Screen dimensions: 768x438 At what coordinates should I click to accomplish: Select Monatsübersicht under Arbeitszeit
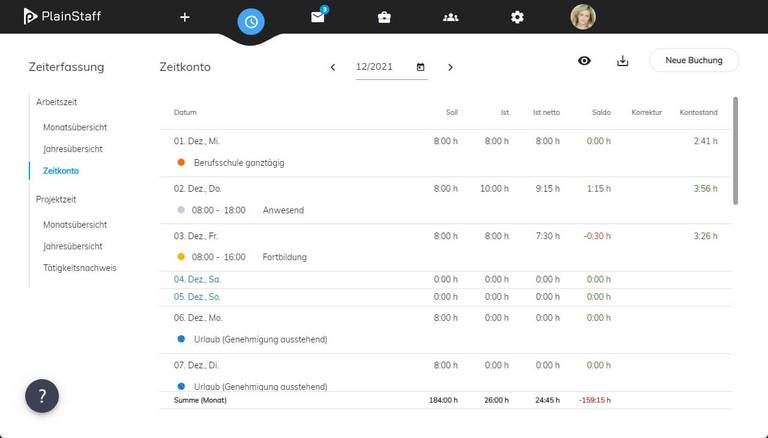pos(75,127)
